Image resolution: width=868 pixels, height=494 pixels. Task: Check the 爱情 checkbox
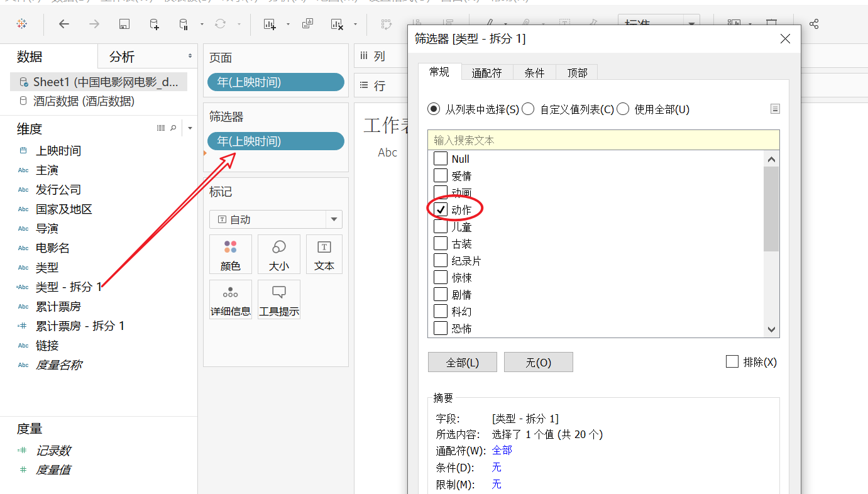441,176
